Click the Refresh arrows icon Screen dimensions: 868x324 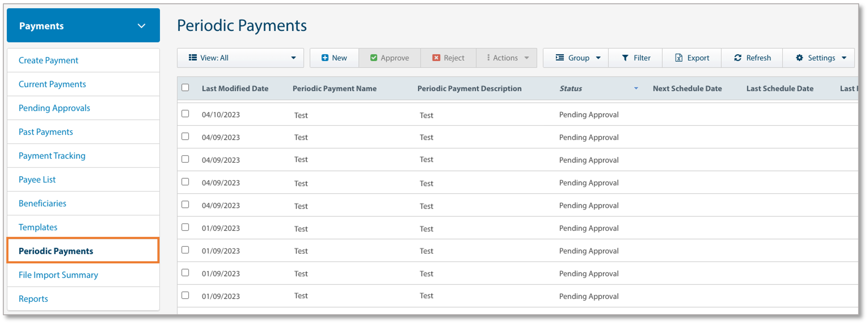737,58
